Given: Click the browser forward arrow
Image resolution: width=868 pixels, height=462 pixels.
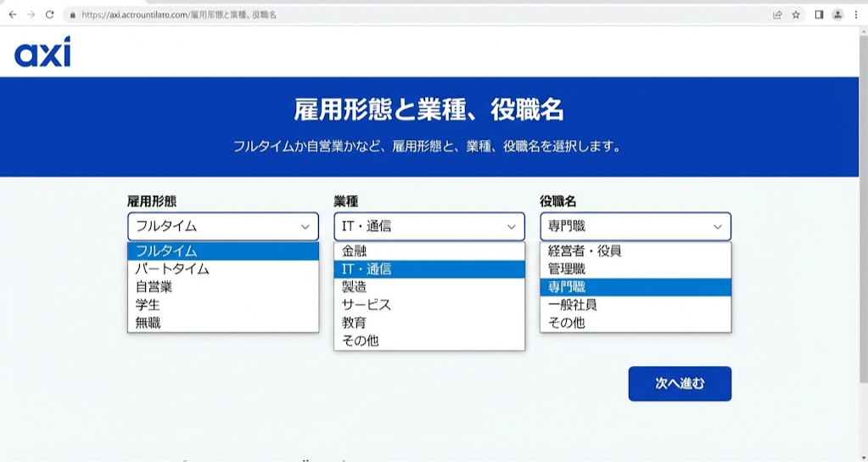Looking at the screenshot, I should [x=31, y=14].
